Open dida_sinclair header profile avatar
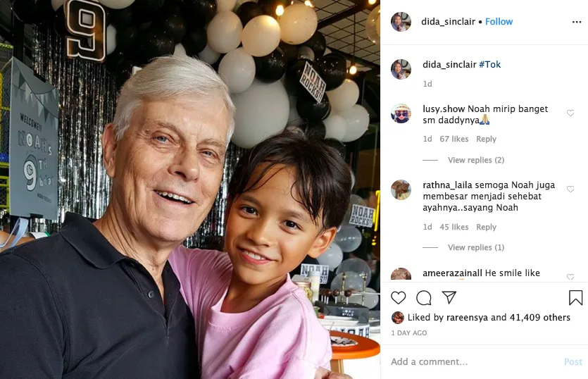Viewport: 588px width, 379px height. pyautogui.click(x=401, y=22)
